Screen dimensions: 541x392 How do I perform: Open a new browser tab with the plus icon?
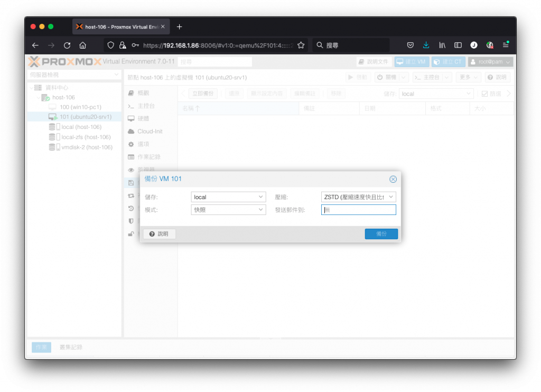tap(180, 27)
